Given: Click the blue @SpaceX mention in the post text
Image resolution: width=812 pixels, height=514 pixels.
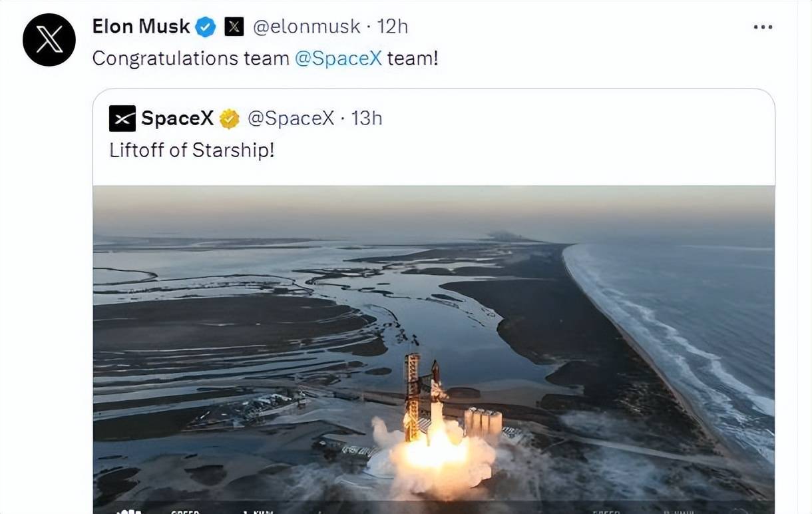Looking at the screenshot, I should pyautogui.click(x=338, y=59).
